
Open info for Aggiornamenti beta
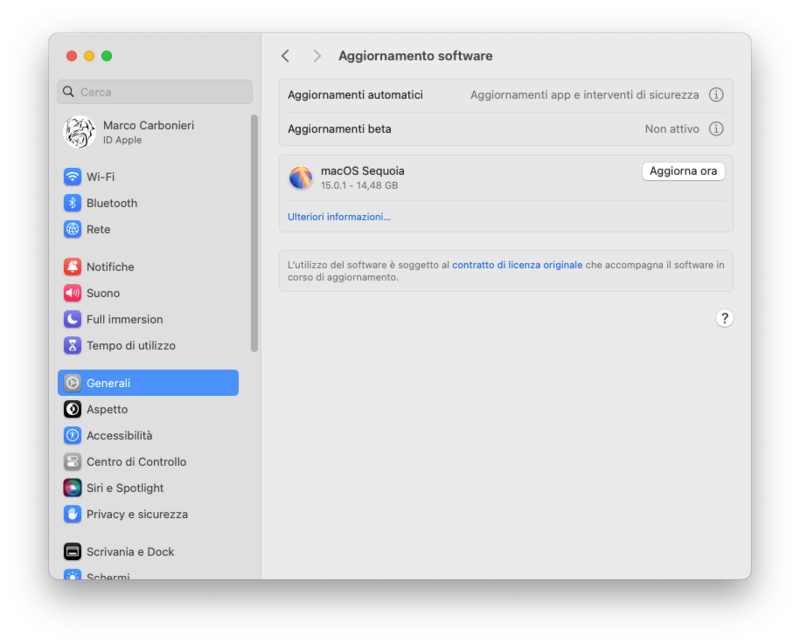tap(716, 129)
